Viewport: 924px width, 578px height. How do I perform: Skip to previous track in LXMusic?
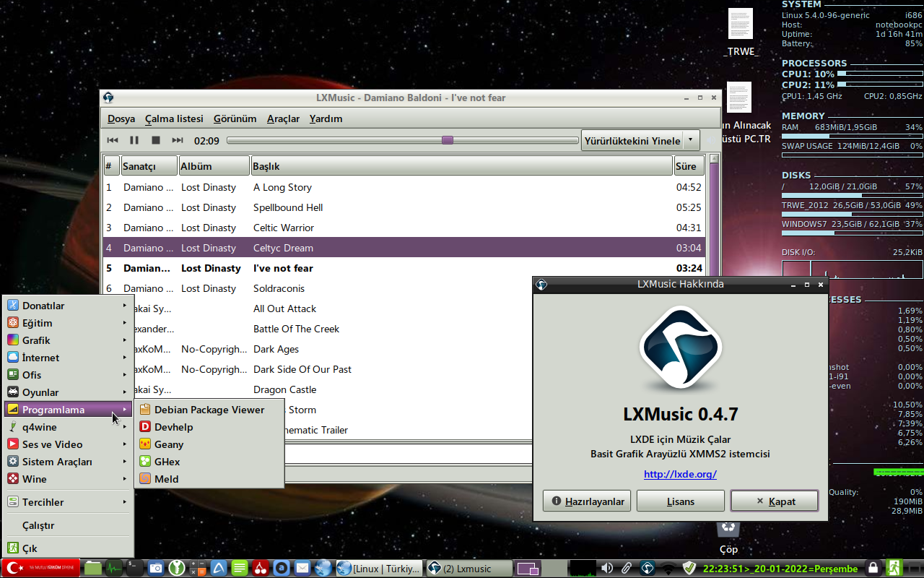pos(113,140)
